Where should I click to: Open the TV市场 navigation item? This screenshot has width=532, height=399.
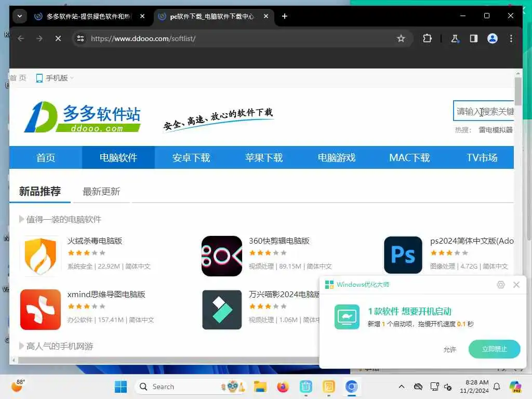pyautogui.click(x=482, y=158)
